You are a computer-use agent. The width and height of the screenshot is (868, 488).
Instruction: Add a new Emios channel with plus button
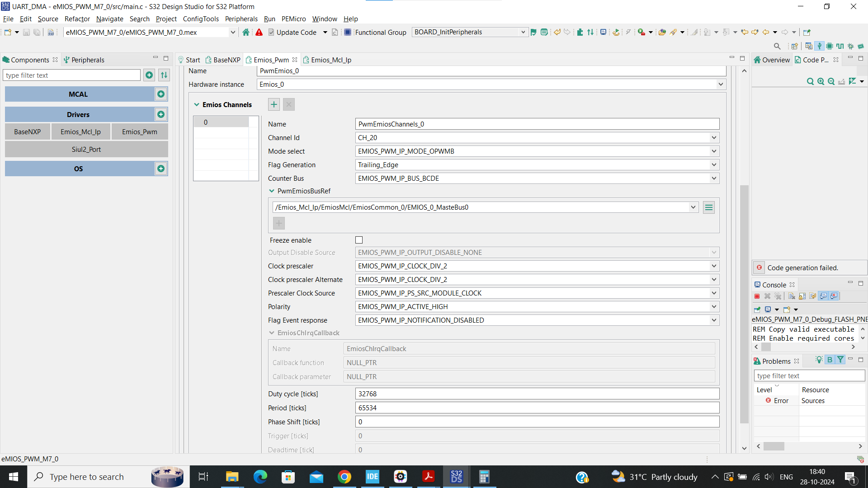point(274,104)
